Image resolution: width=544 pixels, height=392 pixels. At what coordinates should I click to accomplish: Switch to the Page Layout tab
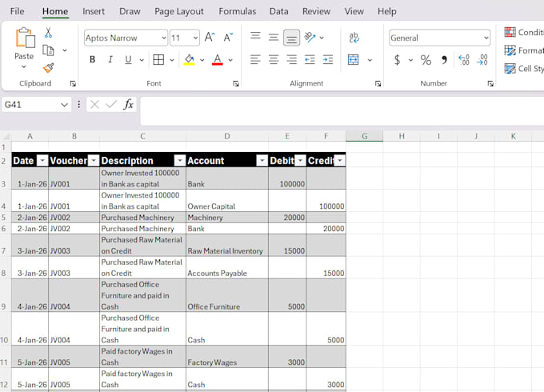tap(179, 11)
